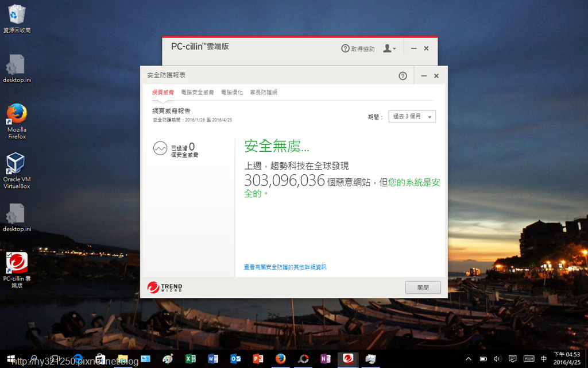This screenshot has width=588, height=368.
Task: Click the Trend Micro logo
Action: (165, 287)
